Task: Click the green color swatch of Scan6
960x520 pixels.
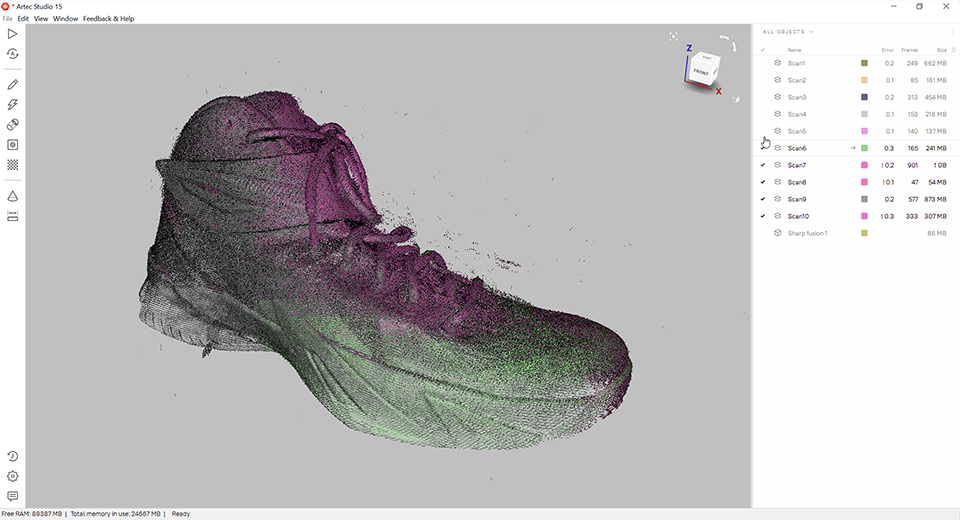Action: 864,148
